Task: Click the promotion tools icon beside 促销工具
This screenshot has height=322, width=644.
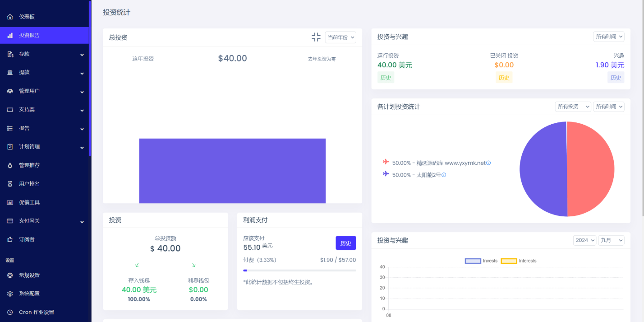Action: tap(10, 202)
